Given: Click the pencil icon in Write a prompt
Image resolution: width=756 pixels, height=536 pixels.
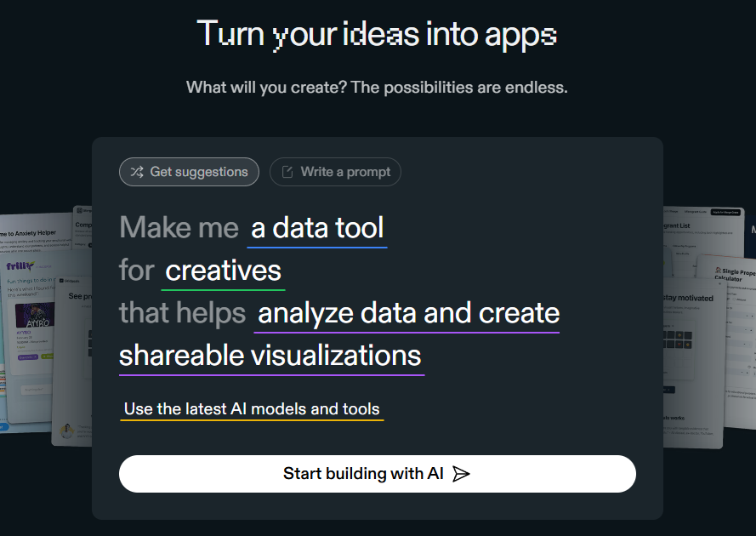Looking at the screenshot, I should (x=287, y=172).
